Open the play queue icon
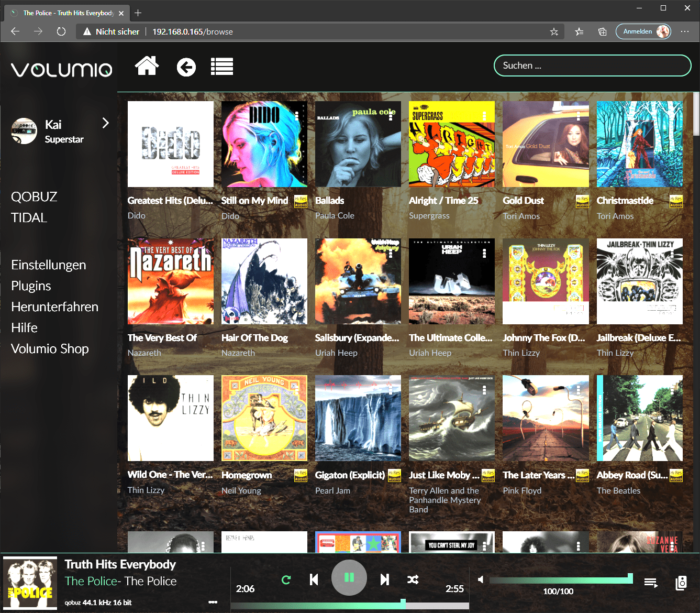 (651, 583)
